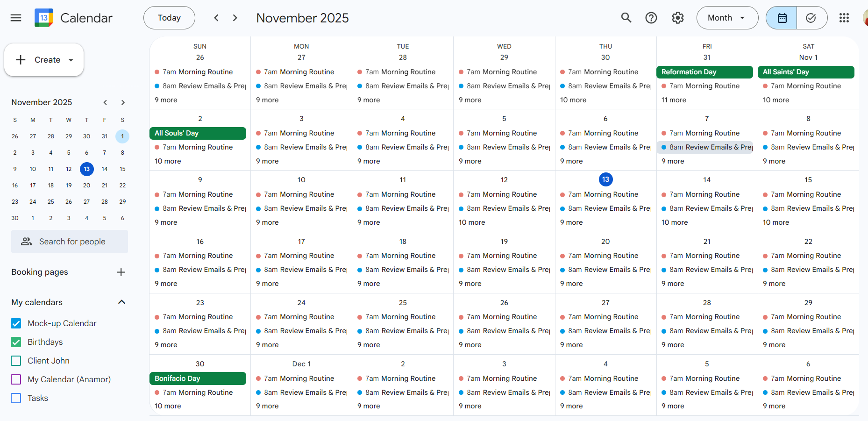Expand the Create button dropdown arrow
Image resolution: width=868 pixels, height=421 pixels.
[x=71, y=60]
